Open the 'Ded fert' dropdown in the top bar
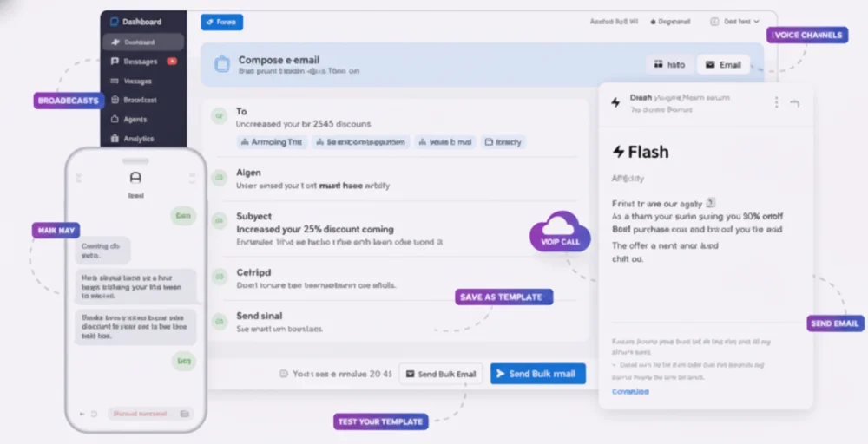Viewport: 868px width, 444px height. tap(741, 22)
